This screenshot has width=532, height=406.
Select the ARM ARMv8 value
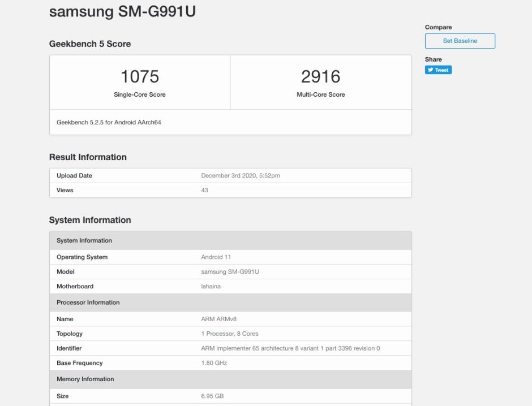(x=219, y=319)
